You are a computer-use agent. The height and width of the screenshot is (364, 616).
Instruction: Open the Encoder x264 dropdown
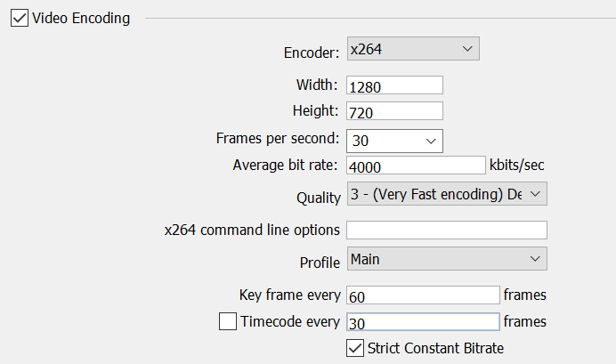tap(413, 49)
